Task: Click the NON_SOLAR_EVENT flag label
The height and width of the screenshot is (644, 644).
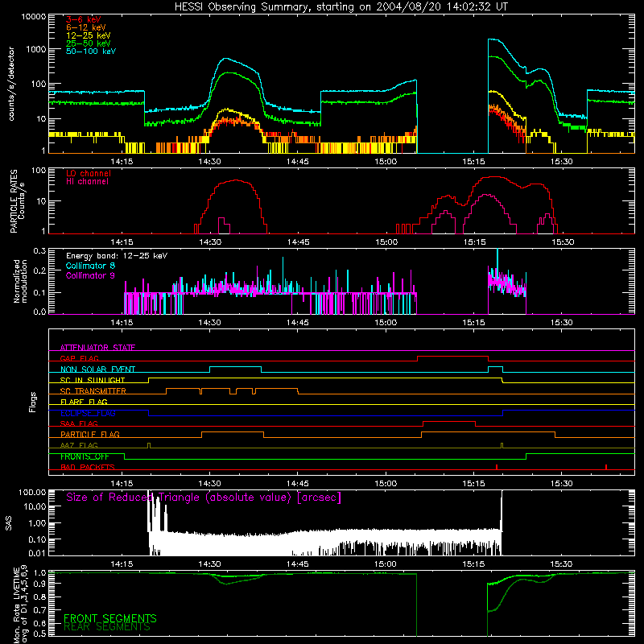Action: [x=97, y=369]
